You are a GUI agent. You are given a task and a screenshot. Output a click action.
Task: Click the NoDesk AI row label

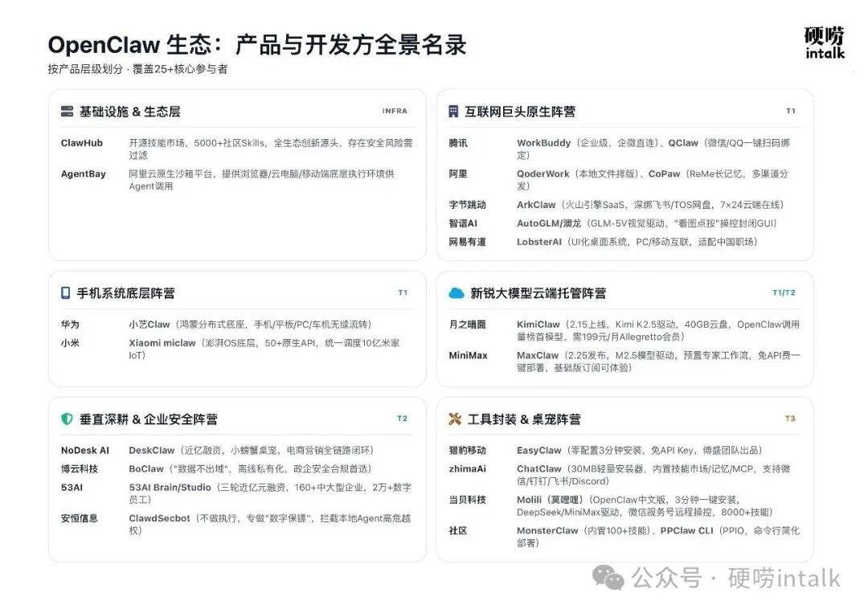(85, 451)
